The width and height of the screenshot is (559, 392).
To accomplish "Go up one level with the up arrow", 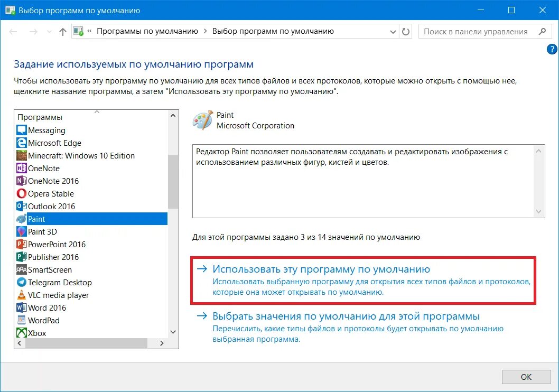I will click(63, 32).
